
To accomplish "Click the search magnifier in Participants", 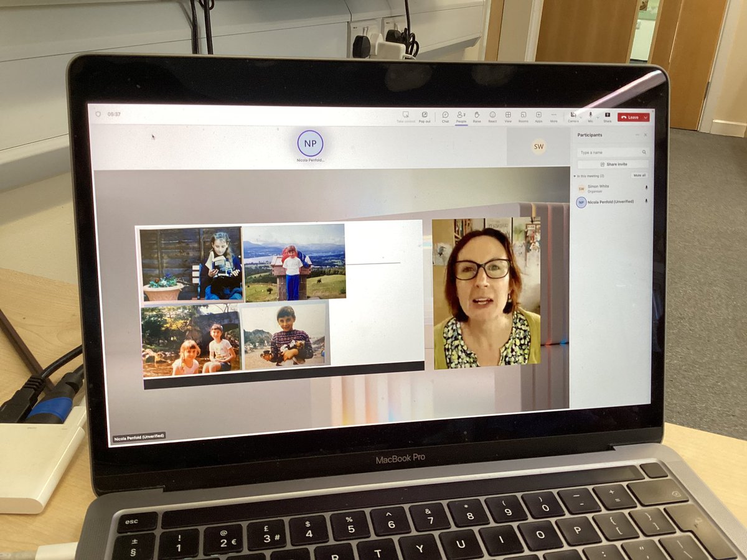I will (644, 152).
